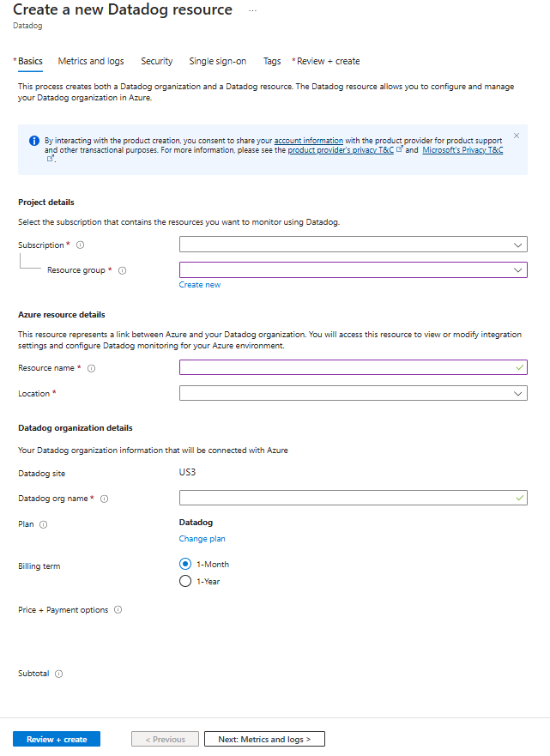Click the info icon beside Subscription

[79, 245]
